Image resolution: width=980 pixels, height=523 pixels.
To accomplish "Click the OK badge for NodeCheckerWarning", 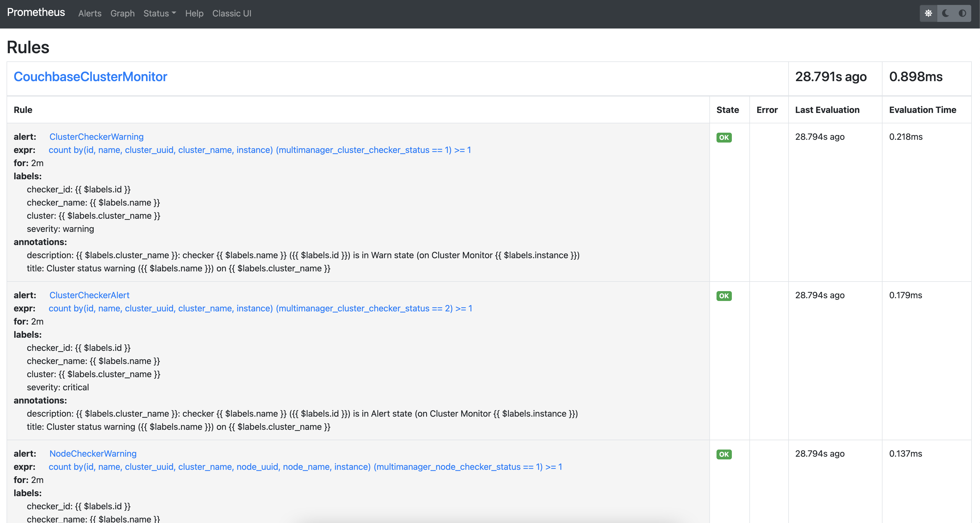I will point(724,454).
